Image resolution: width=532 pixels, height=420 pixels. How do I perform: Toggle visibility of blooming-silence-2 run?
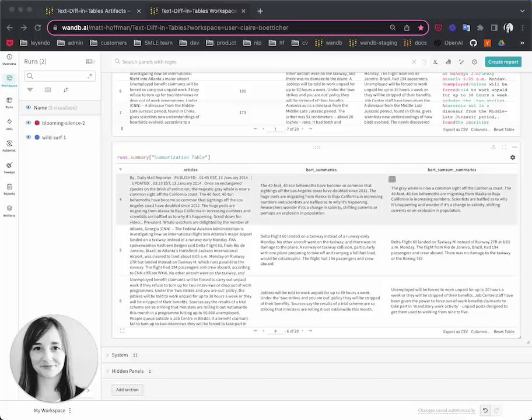pyautogui.click(x=28, y=123)
